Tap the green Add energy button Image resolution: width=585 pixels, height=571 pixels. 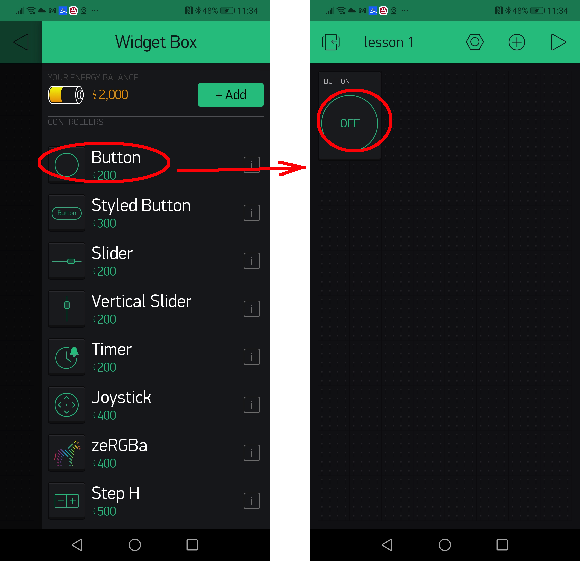coord(231,95)
